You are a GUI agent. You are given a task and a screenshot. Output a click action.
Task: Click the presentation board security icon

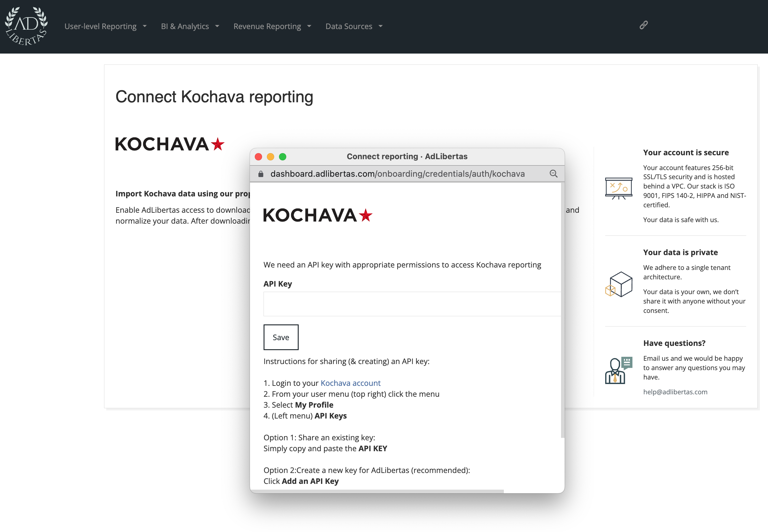[x=618, y=188]
